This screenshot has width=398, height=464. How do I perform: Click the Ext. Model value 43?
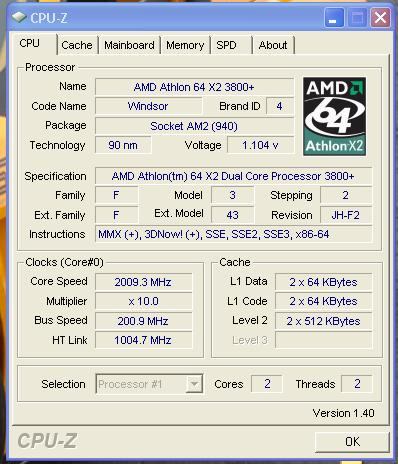pyautogui.click(x=232, y=215)
